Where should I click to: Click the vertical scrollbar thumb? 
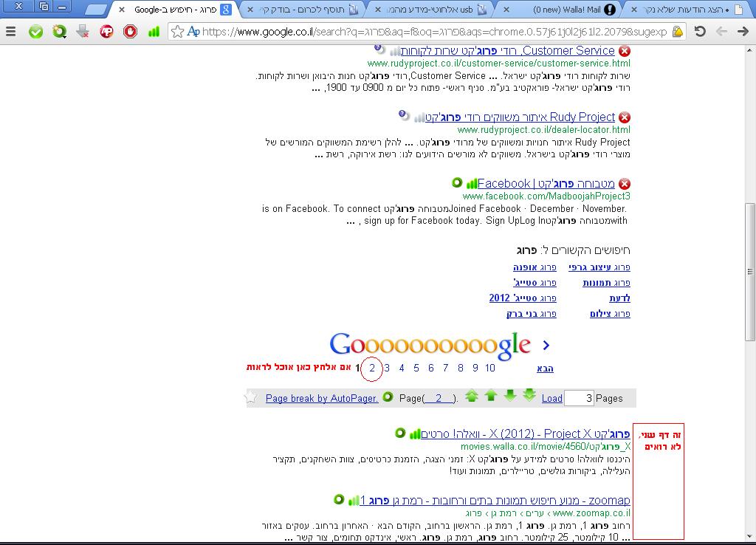[750, 272]
